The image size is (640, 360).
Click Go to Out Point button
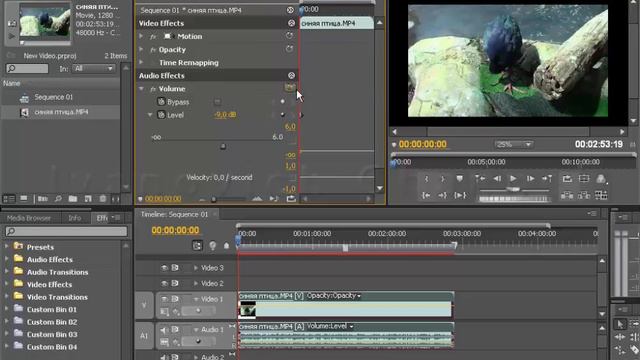pos(442,196)
